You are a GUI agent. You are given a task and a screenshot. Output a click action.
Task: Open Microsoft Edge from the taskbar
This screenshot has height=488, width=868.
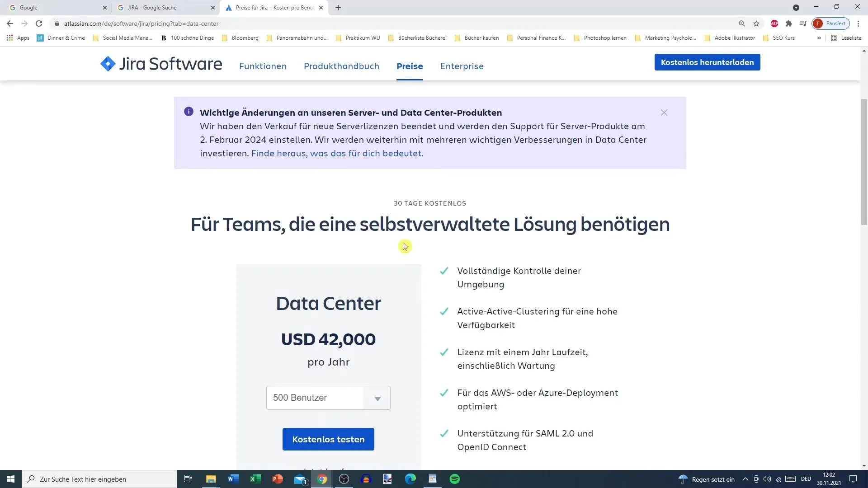click(x=410, y=479)
